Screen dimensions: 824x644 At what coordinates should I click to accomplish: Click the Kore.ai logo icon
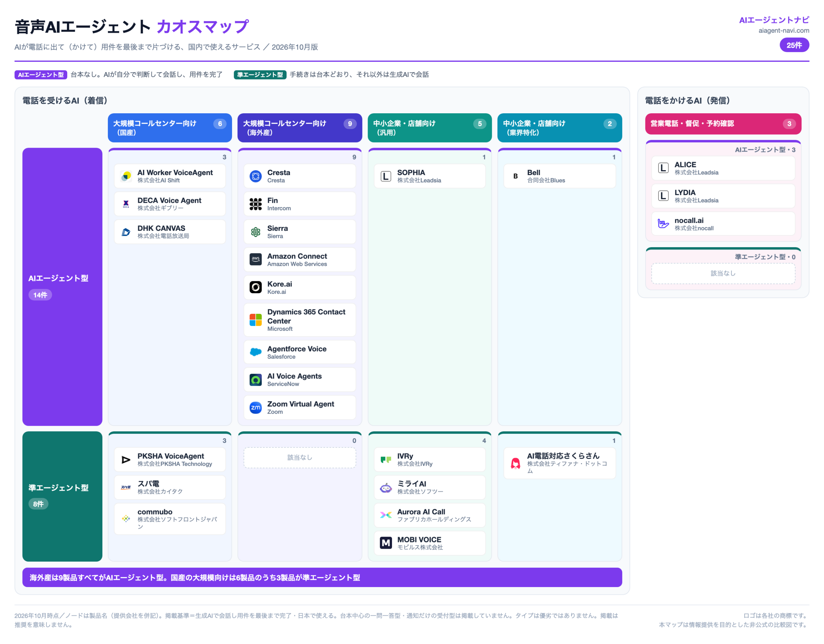(256, 287)
